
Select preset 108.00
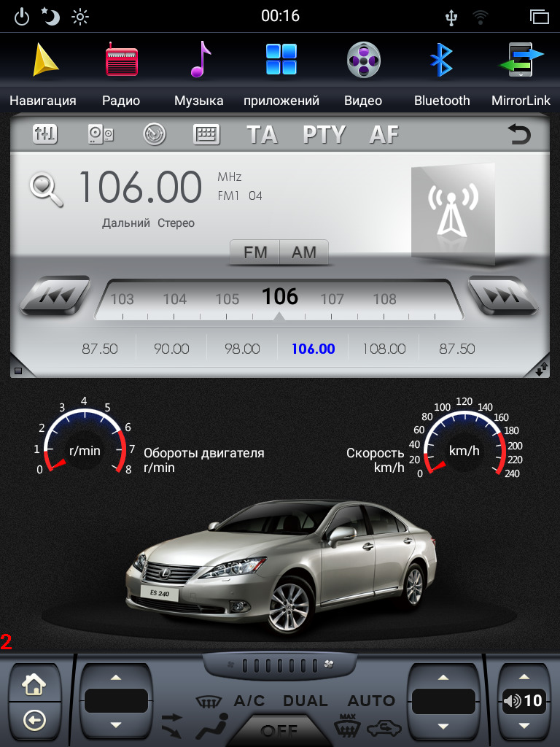pyautogui.click(x=384, y=349)
